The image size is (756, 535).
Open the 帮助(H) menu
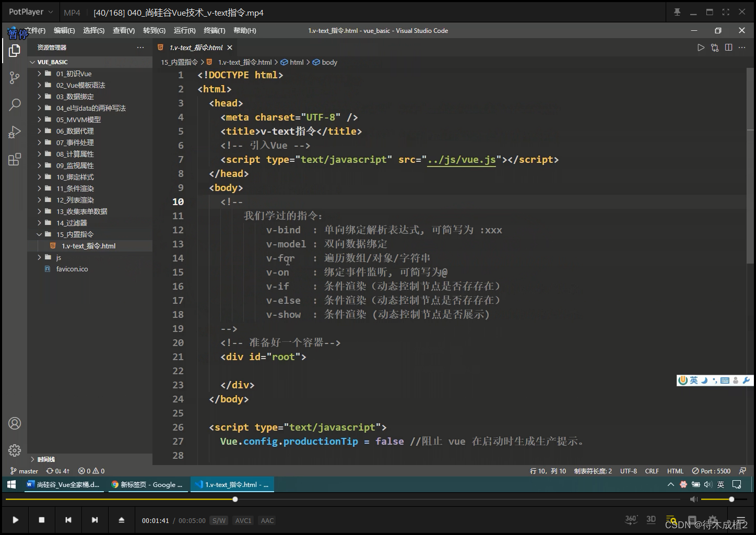click(x=245, y=31)
